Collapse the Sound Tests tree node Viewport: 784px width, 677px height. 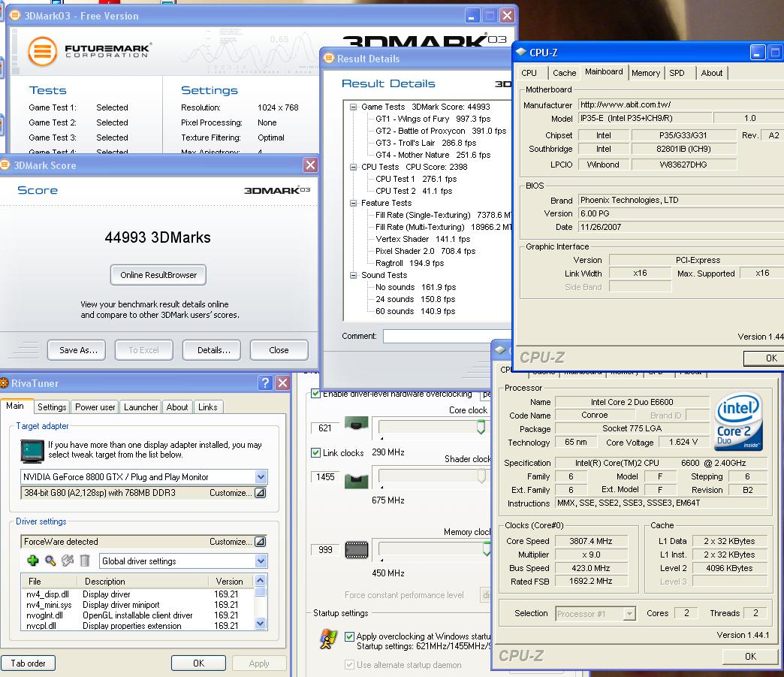pos(354,275)
